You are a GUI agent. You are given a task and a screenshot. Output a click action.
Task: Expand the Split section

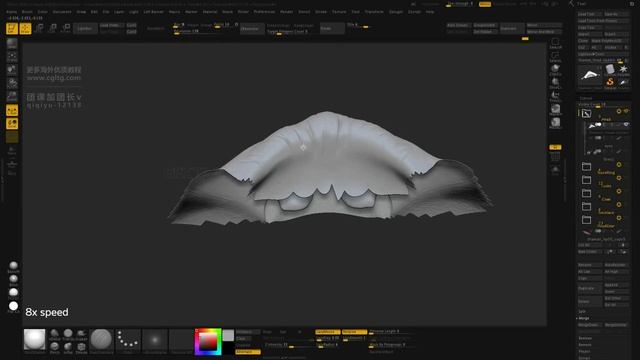point(582,311)
